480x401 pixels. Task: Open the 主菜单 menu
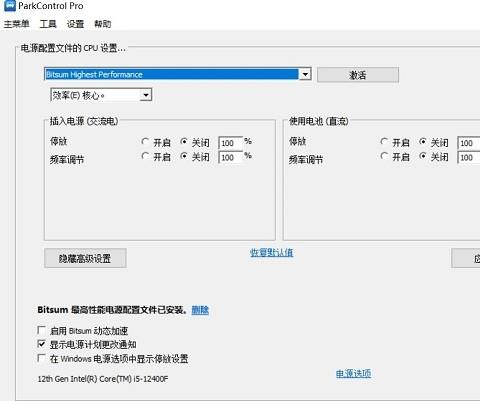(16, 24)
